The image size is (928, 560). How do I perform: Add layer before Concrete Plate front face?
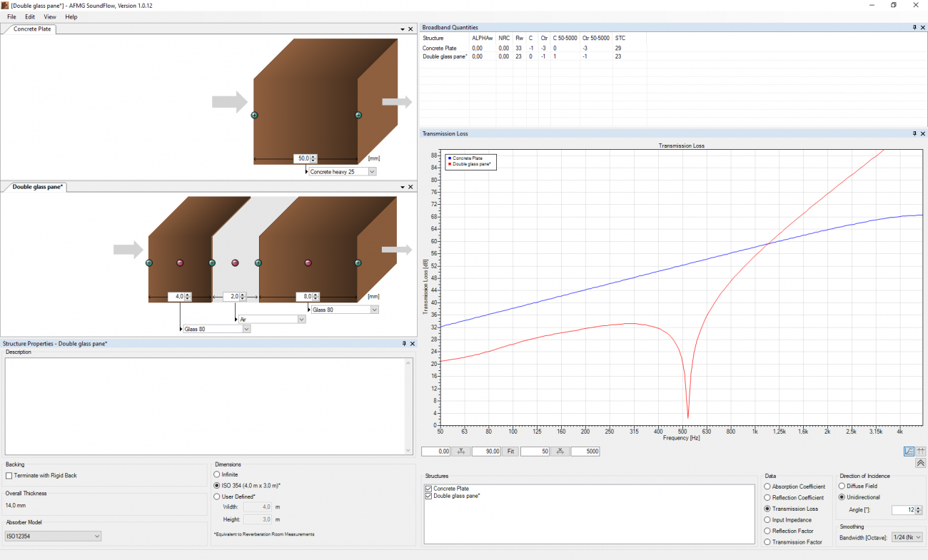pos(254,115)
